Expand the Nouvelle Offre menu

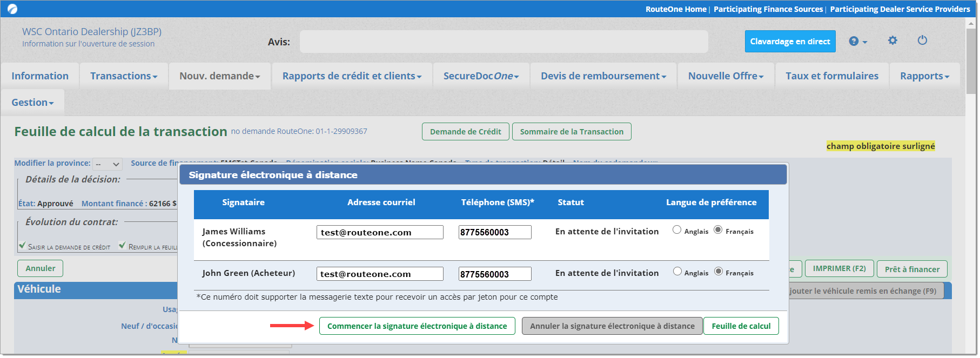(726, 76)
